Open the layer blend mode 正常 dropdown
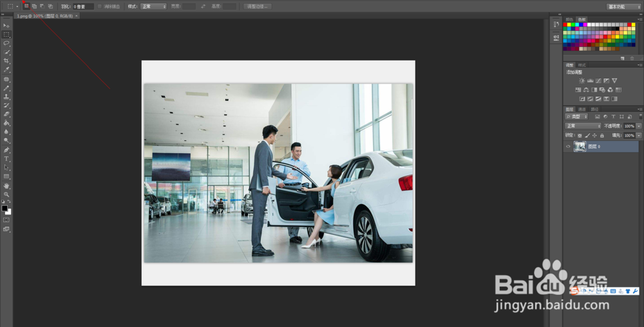Viewport: 644px width, 327px height. pyautogui.click(x=583, y=126)
